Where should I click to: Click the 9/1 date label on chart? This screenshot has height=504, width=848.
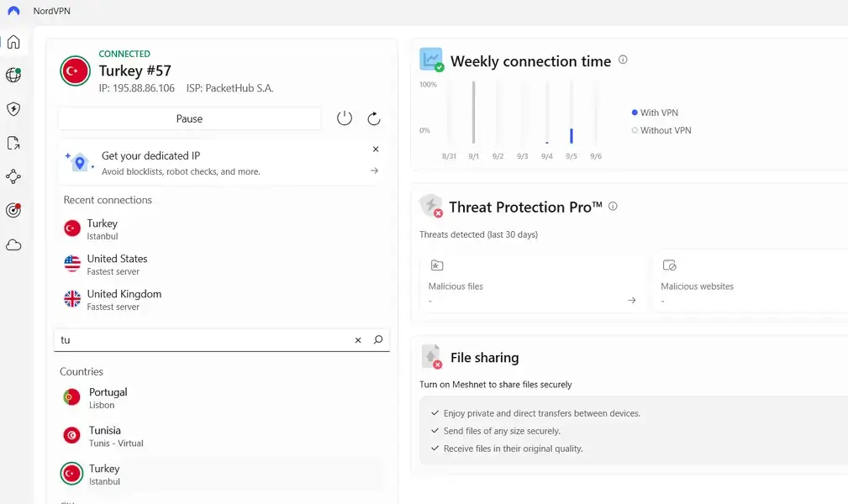[474, 156]
